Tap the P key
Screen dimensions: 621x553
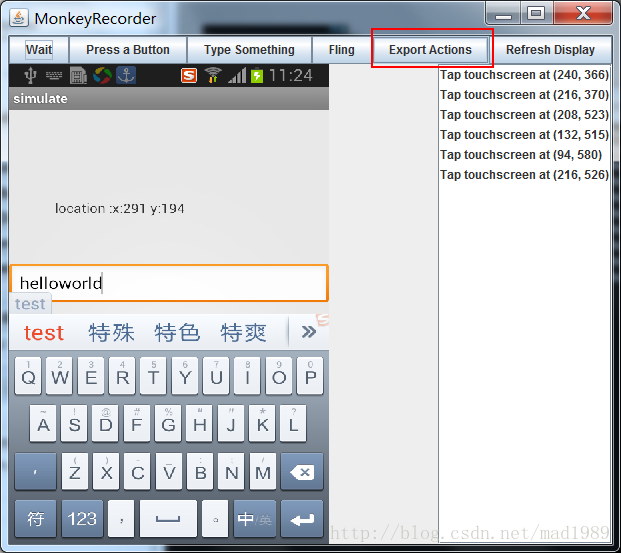click(x=310, y=376)
